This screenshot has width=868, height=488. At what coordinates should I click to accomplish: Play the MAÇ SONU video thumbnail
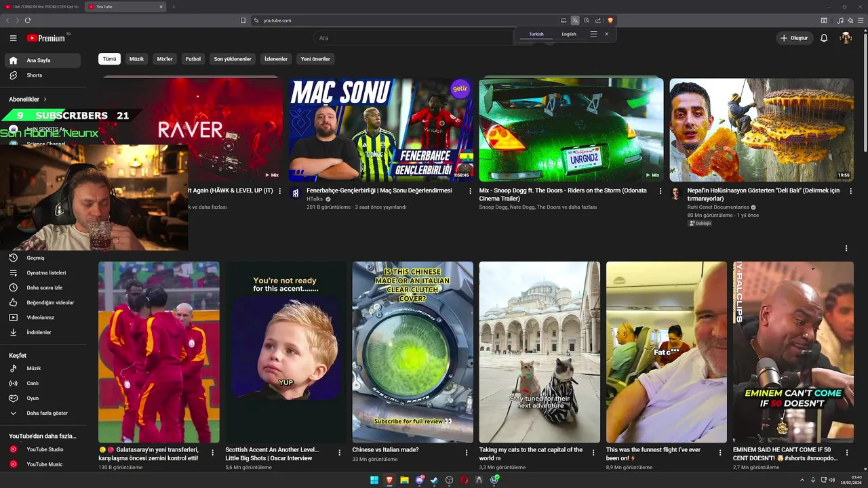[x=381, y=129]
